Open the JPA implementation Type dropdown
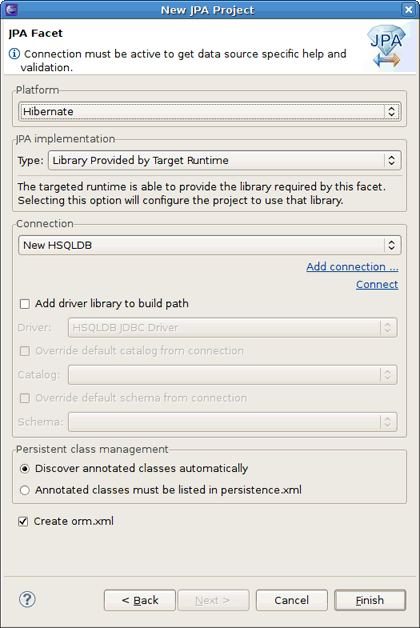This screenshot has width=420, height=628. (x=225, y=161)
